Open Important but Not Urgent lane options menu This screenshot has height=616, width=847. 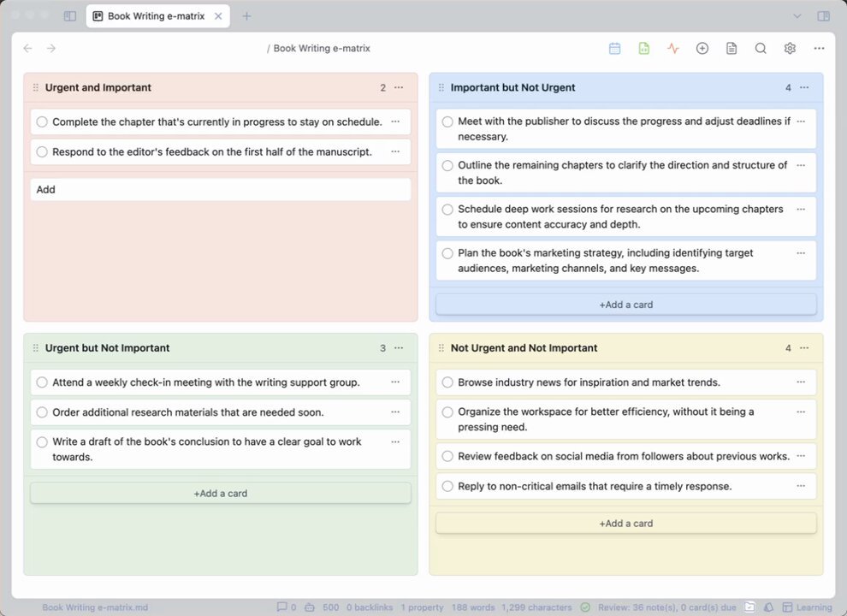pos(804,87)
